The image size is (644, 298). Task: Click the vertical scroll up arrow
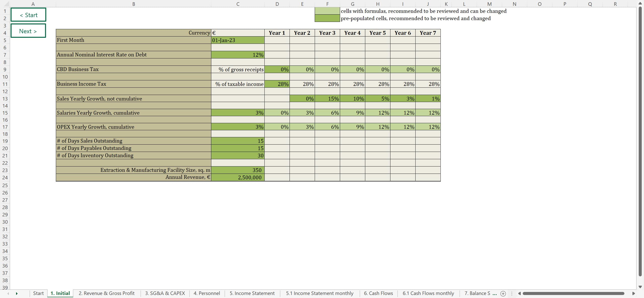[x=640, y=4]
